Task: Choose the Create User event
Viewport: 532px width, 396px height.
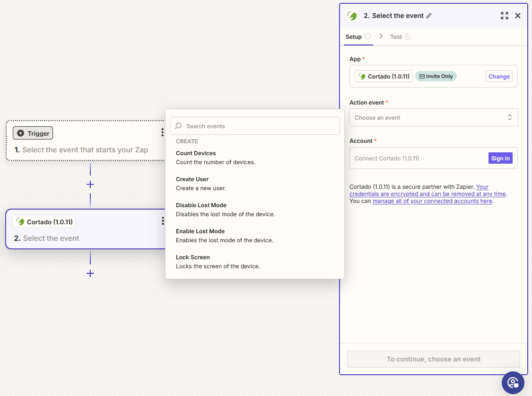Action: tap(254, 184)
